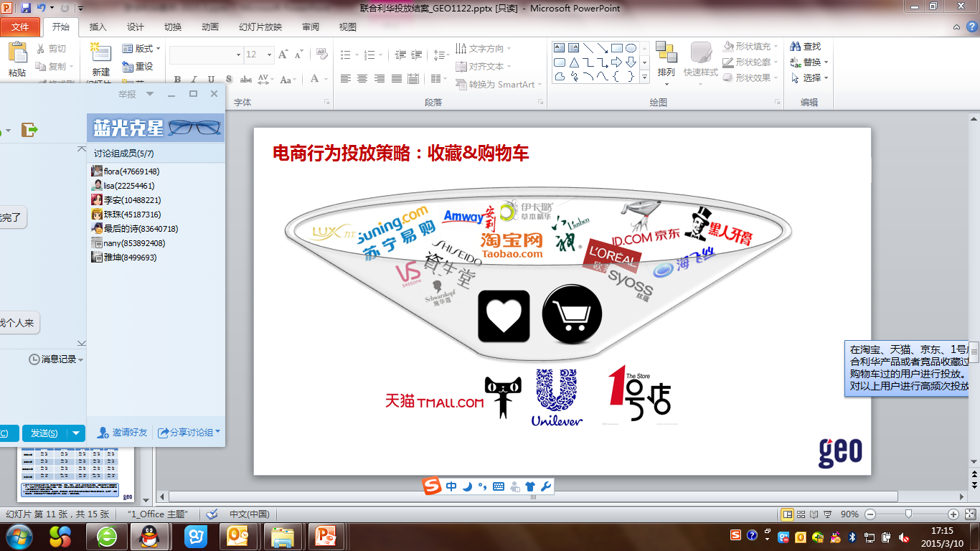
Task: Pick the oval shape in the shapes gallery
Action: click(x=631, y=48)
